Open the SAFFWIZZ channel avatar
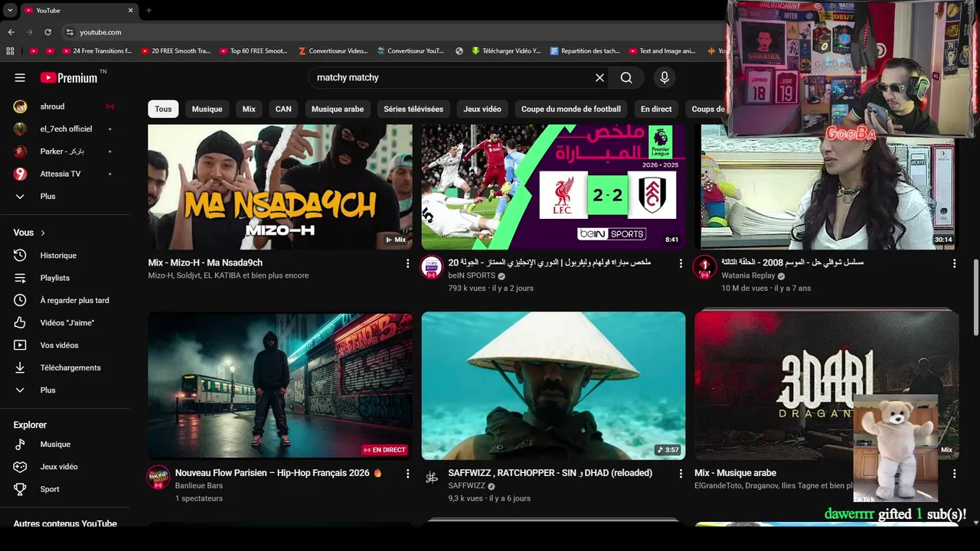The width and height of the screenshot is (980, 551). [x=432, y=477]
